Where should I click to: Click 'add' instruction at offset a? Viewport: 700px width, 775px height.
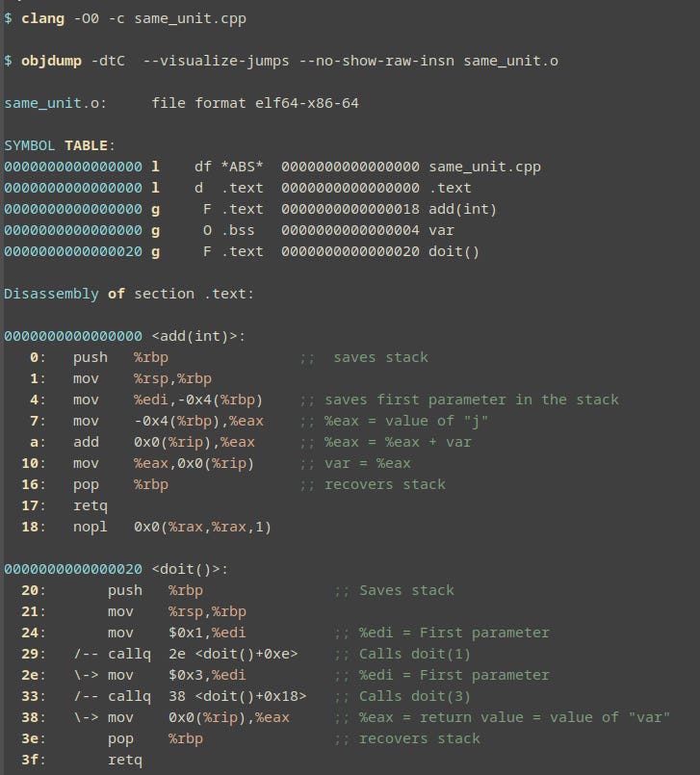(86, 442)
